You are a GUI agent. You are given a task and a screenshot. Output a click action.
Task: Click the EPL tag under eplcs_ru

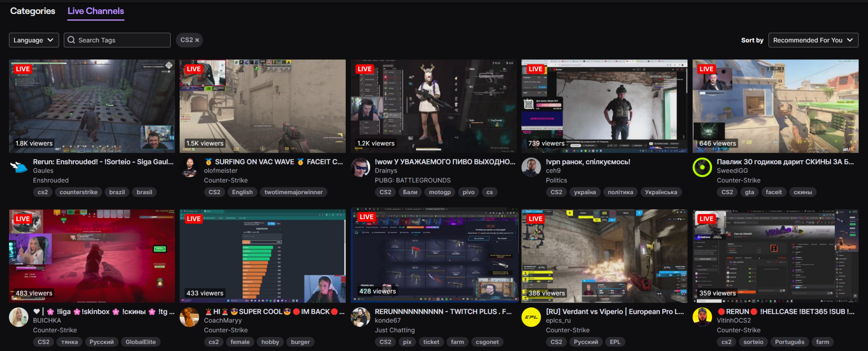point(615,342)
